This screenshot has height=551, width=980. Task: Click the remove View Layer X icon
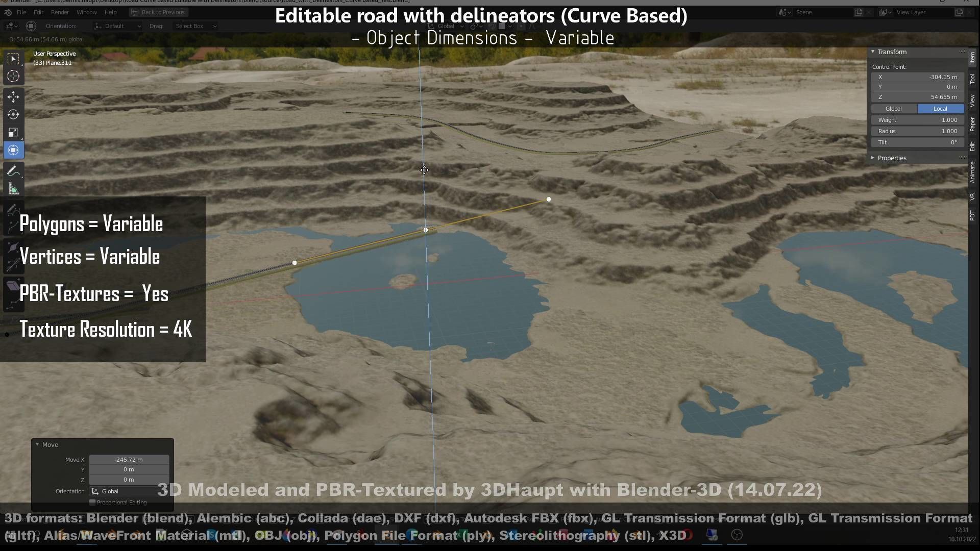coord(969,12)
